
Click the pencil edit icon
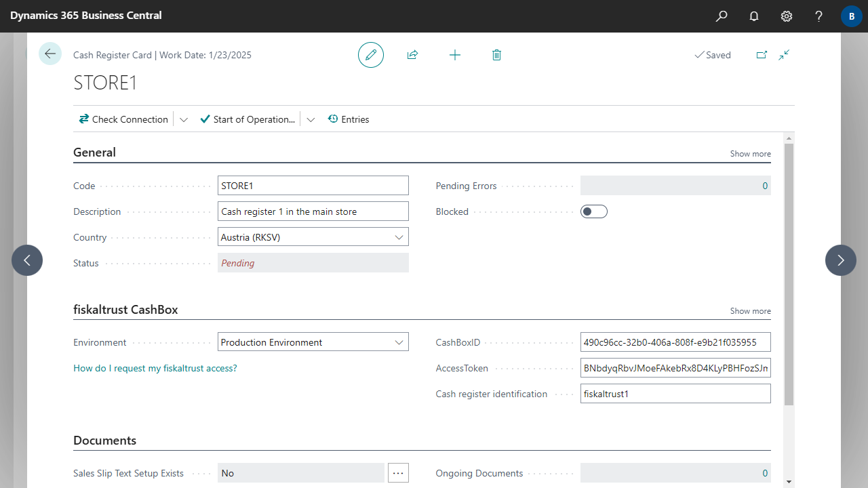[x=371, y=55]
